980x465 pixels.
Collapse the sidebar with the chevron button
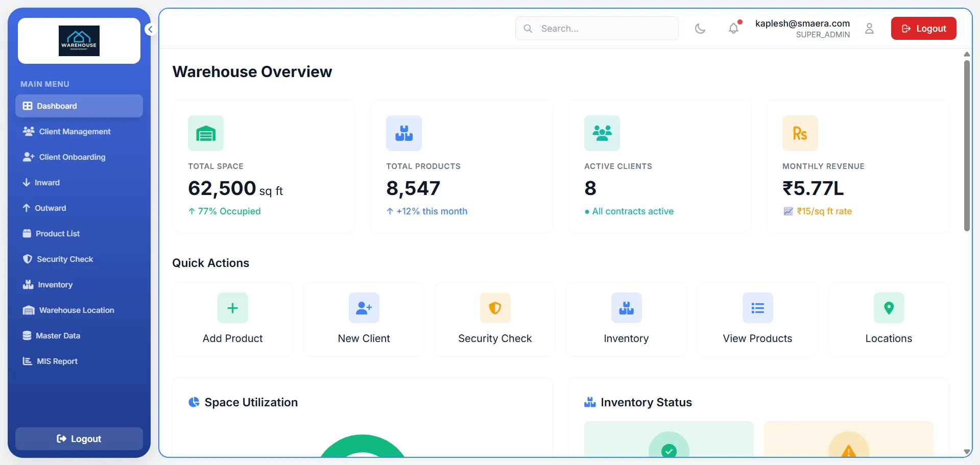coord(150,30)
